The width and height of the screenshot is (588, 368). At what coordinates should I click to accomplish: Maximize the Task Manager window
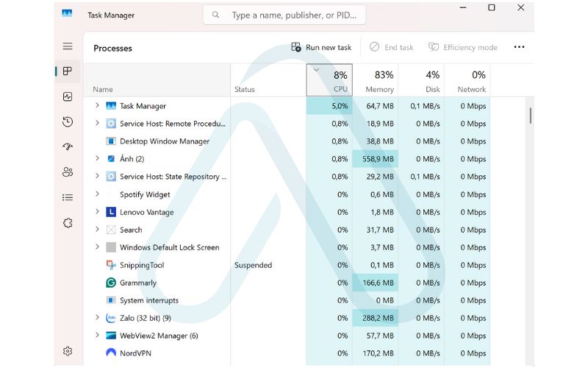tap(491, 7)
